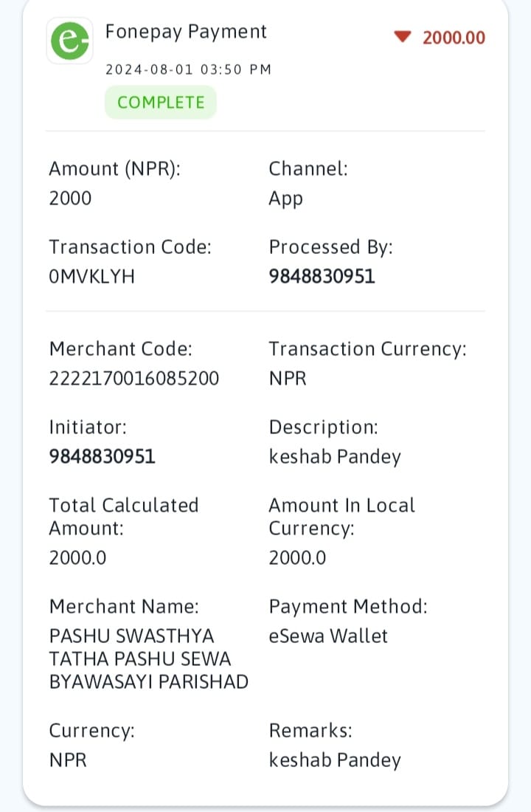The width and height of the screenshot is (531, 812).
Task: Tap the Amount In Local Currency value
Action: coord(298,558)
